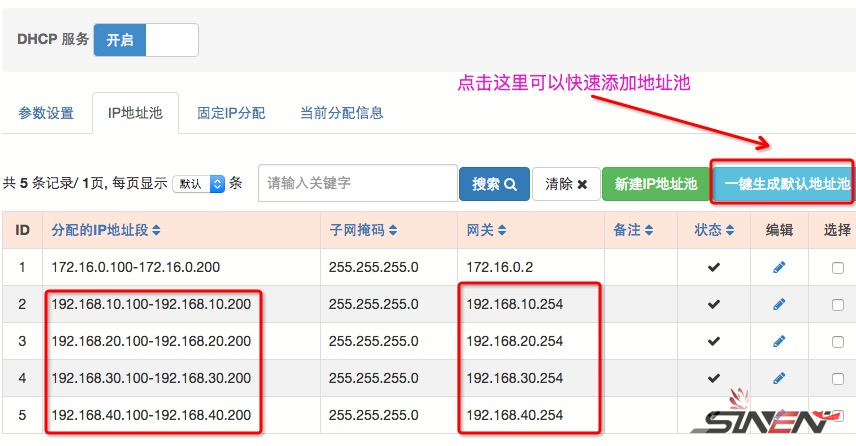Viewport: 856px width, 446px height.
Task: Sort by 状态 column
Action: pyautogui.click(x=714, y=230)
